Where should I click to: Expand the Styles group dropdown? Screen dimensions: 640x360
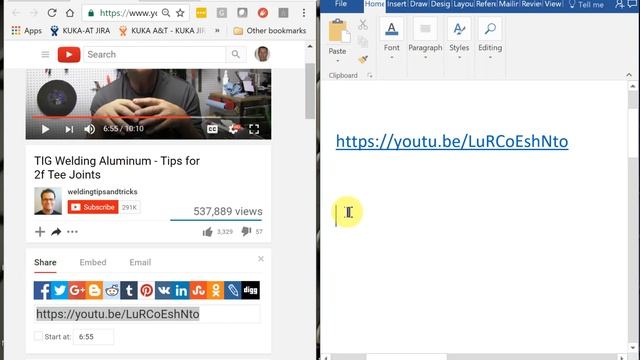[x=459, y=58]
